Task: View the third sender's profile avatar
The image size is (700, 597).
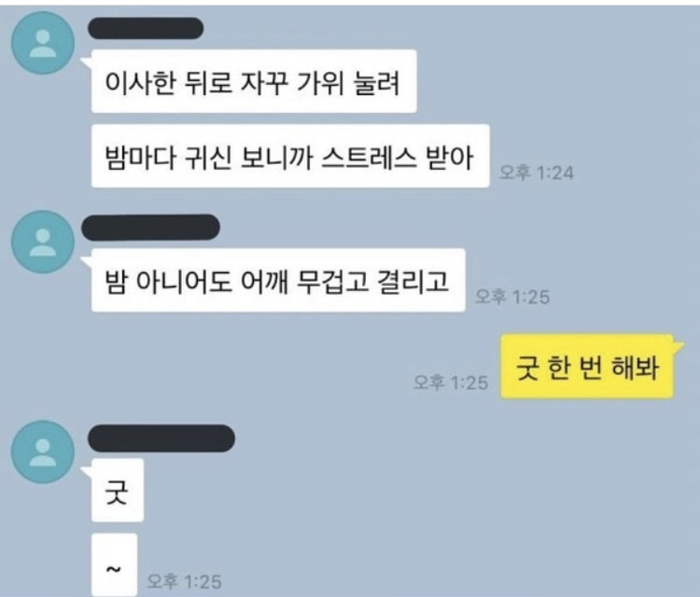Action: coord(42,451)
